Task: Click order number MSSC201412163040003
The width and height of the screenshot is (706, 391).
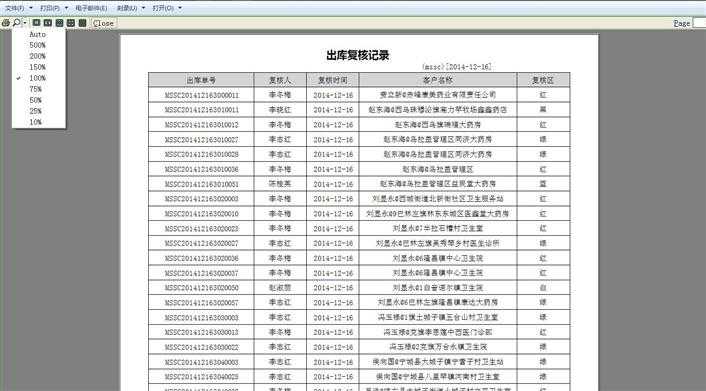Action: click(202, 362)
